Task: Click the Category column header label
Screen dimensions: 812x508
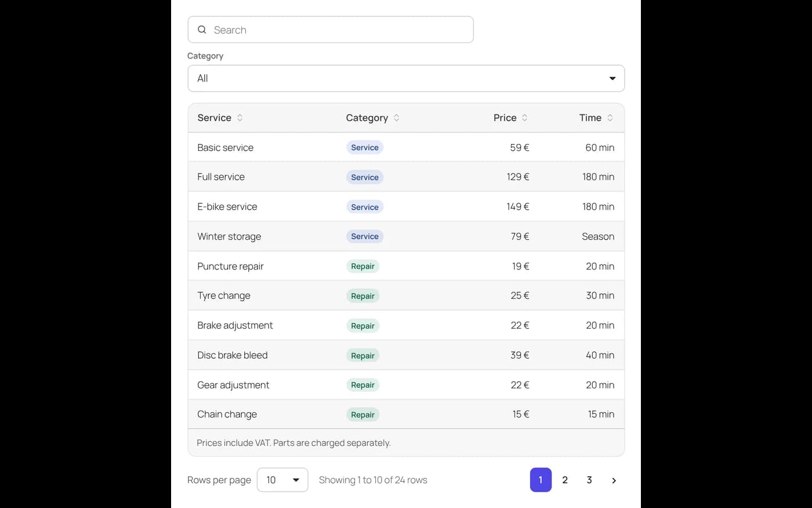Action: coord(367,118)
